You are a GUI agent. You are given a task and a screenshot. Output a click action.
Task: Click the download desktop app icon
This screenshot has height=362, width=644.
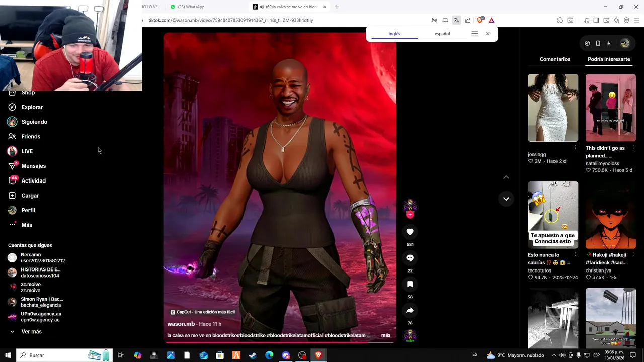tap(608, 43)
